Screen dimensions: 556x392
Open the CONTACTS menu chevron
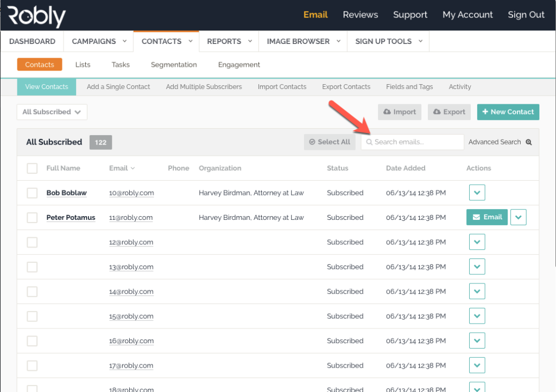191,41
